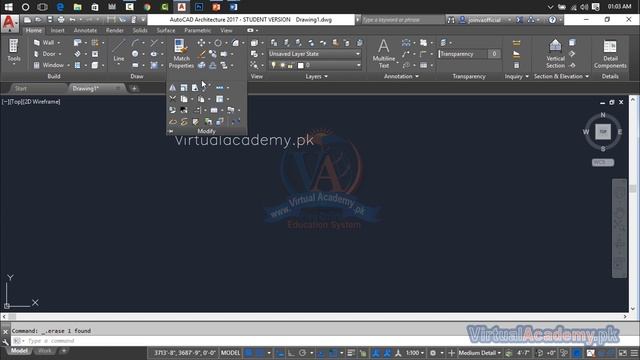Select the Wall tool
Viewport: 640px width, 360px height.
pyautogui.click(x=45, y=42)
